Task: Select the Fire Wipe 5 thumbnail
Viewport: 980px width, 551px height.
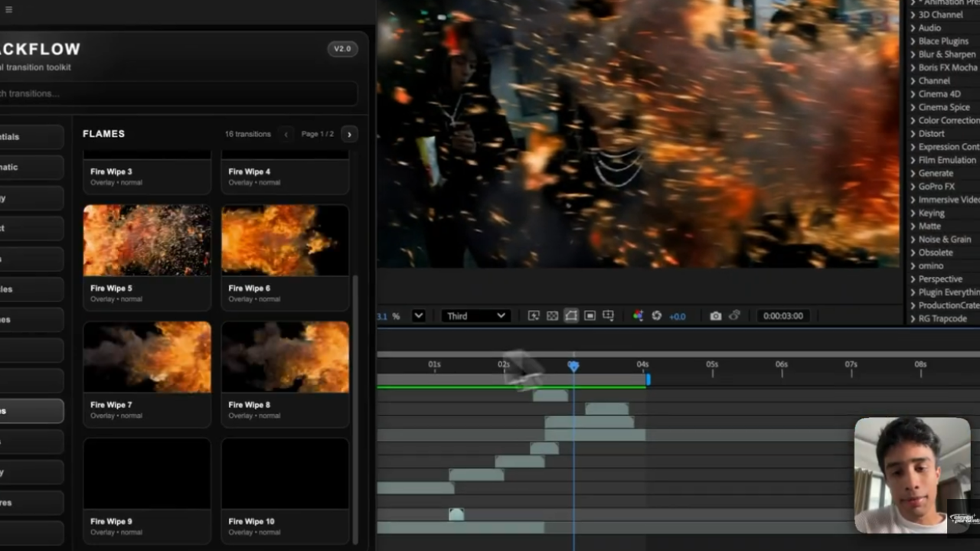Action: pos(147,240)
